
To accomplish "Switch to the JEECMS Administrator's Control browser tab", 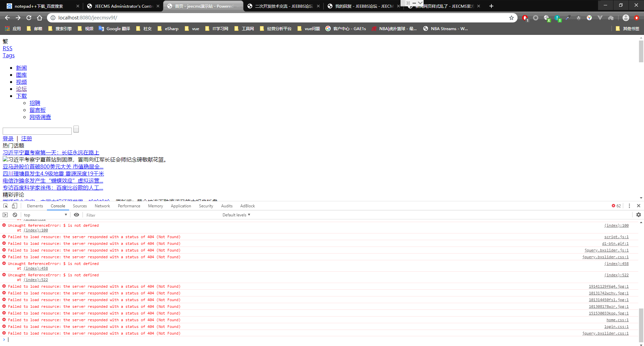I will point(123,6).
